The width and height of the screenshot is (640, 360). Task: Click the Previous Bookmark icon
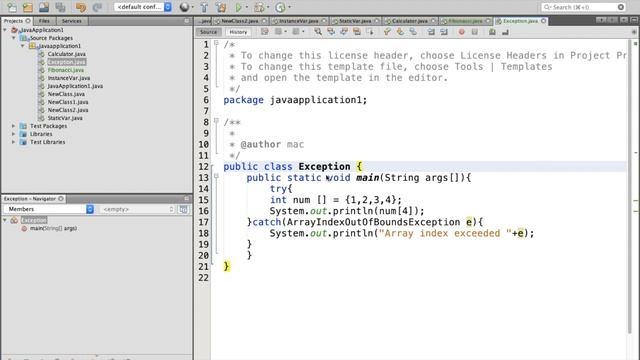[x=387, y=31]
